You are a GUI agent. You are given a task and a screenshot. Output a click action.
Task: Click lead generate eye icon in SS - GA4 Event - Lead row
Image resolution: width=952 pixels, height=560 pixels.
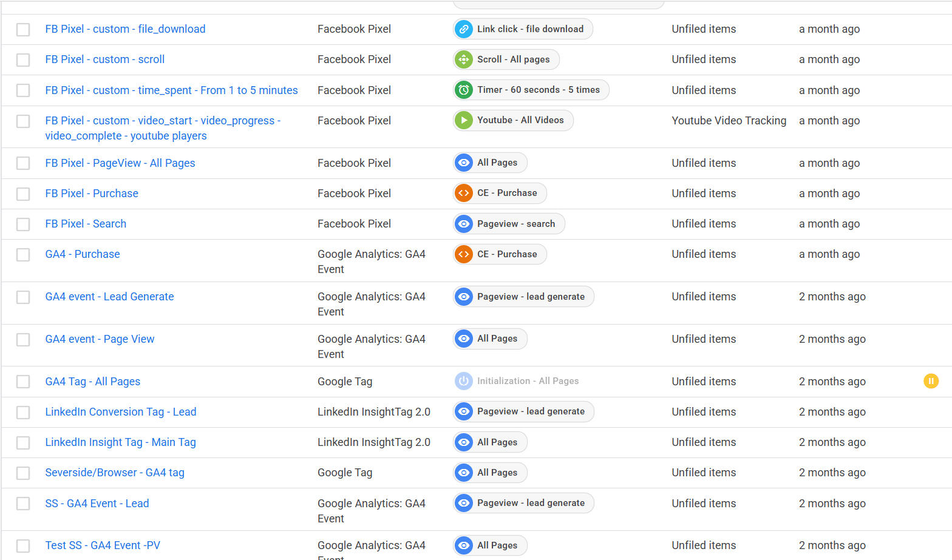coord(464,503)
